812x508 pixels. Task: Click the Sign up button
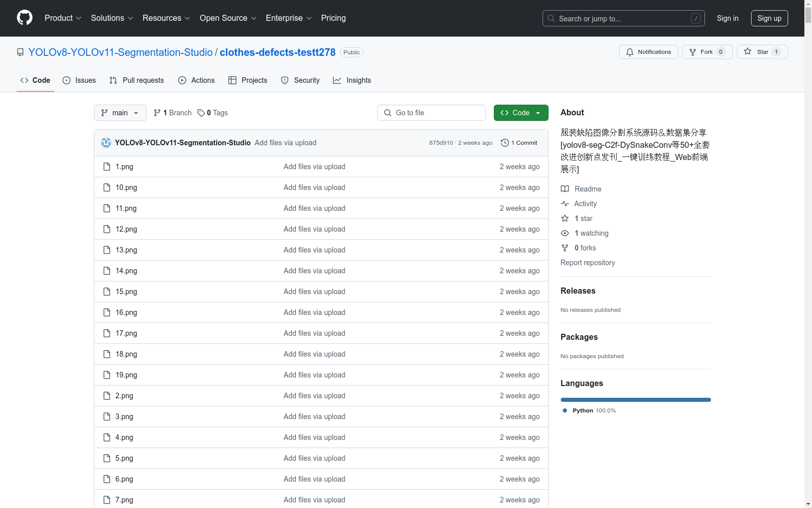coord(769,18)
